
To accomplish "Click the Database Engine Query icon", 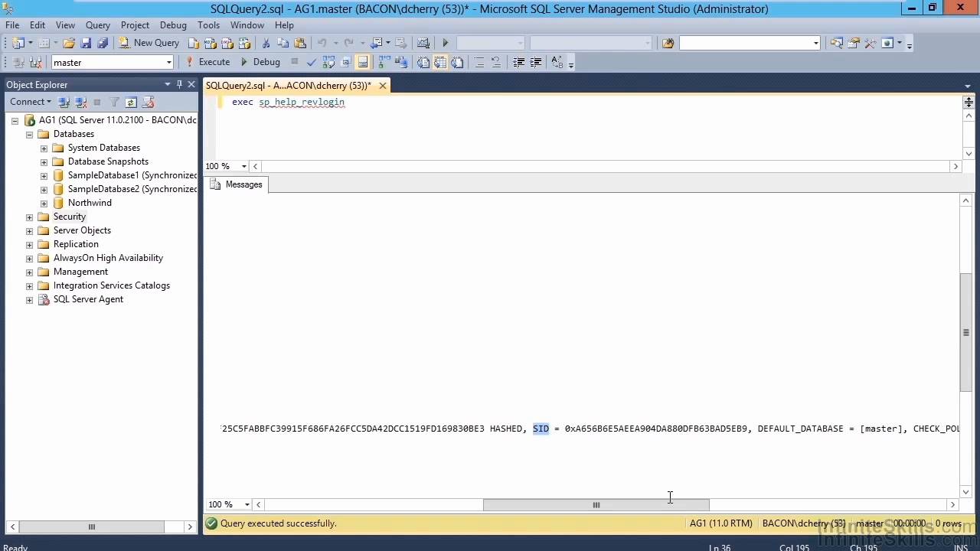I will (x=194, y=43).
